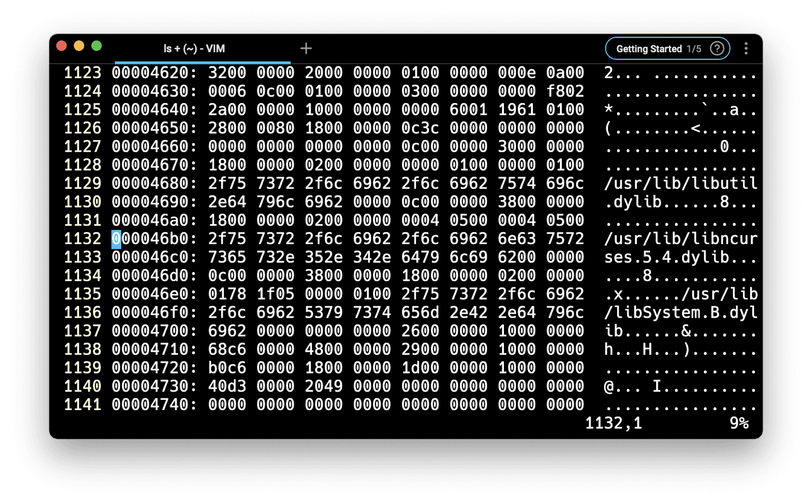Viewport: 812px width, 504px height.
Task: Open the Getting Started guide
Action: tap(649, 49)
